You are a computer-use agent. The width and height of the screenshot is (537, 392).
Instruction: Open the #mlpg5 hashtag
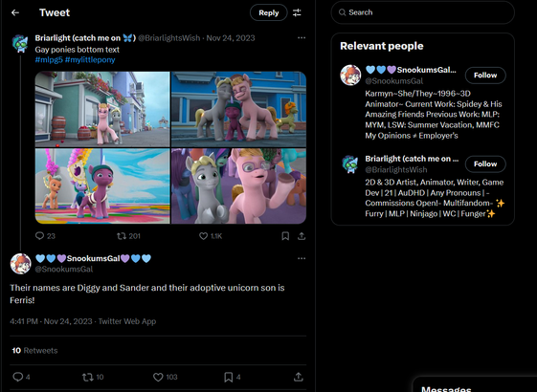49,60
